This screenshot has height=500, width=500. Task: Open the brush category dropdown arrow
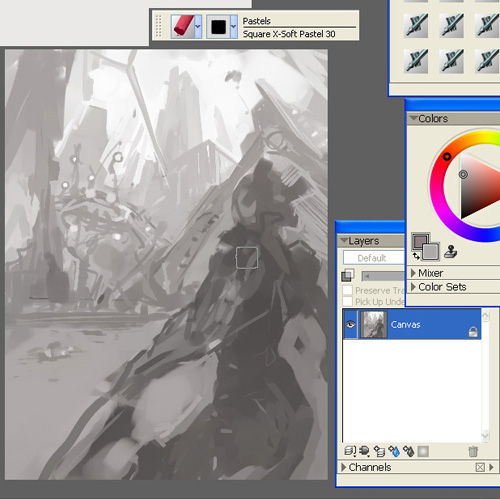[x=198, y=26]
